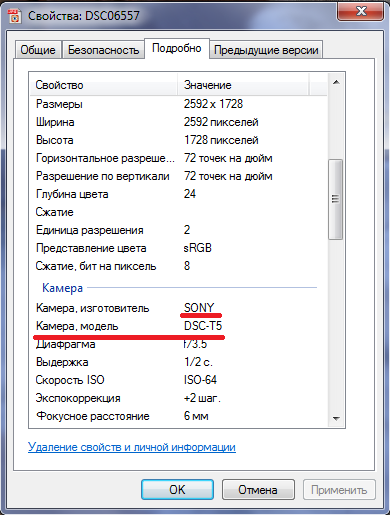Viewport: 390px width, 515px height.
Task: Switch to the Общие tab
Action: [x=38, y=50]
